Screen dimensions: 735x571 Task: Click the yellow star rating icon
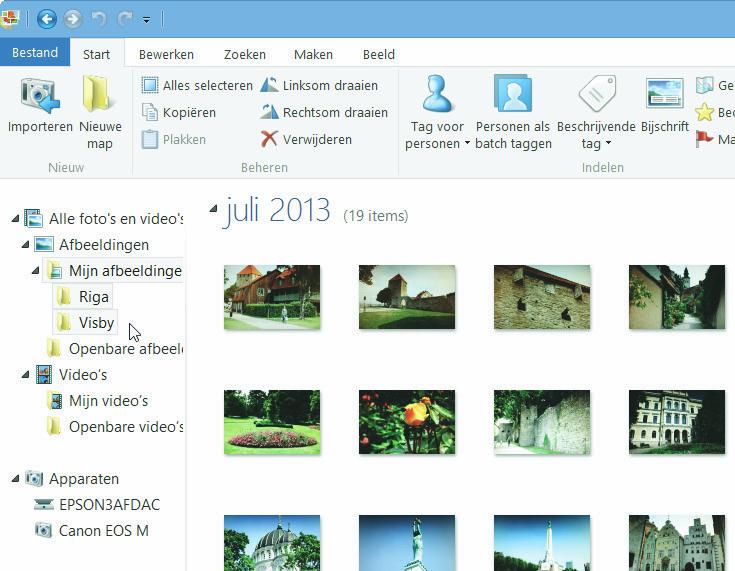coord(705,113)
